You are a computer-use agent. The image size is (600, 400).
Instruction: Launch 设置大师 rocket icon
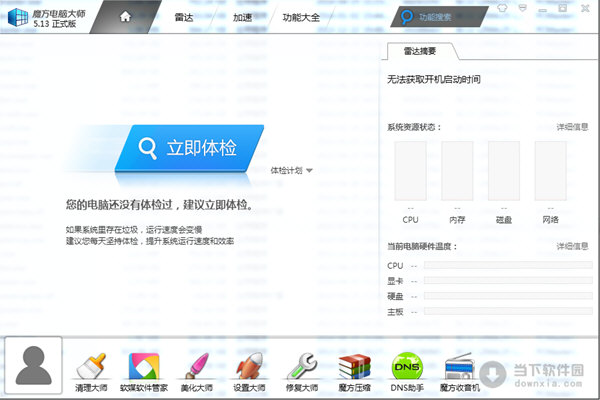249,367
